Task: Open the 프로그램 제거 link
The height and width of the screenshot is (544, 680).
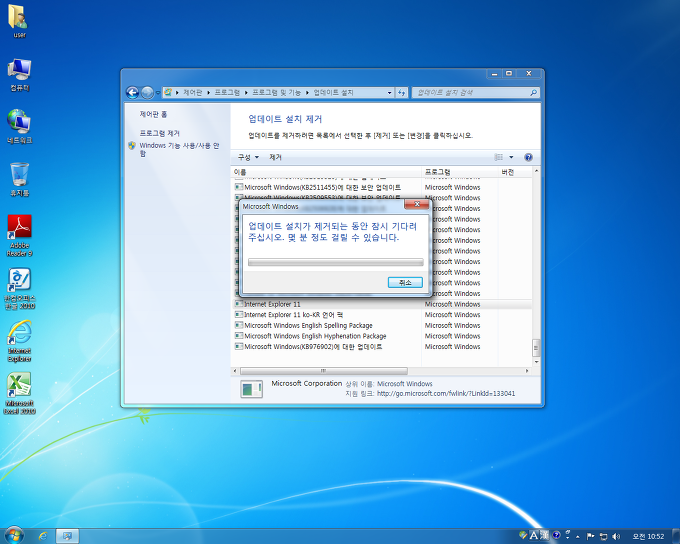Action: [159, 133]
